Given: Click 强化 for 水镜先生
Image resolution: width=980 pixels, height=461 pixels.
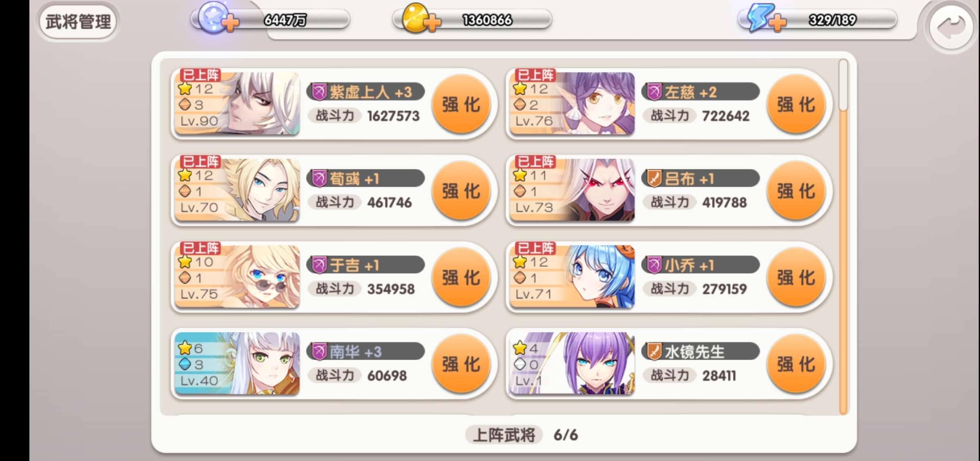Looking at the screenshot, I should [796, 364].
